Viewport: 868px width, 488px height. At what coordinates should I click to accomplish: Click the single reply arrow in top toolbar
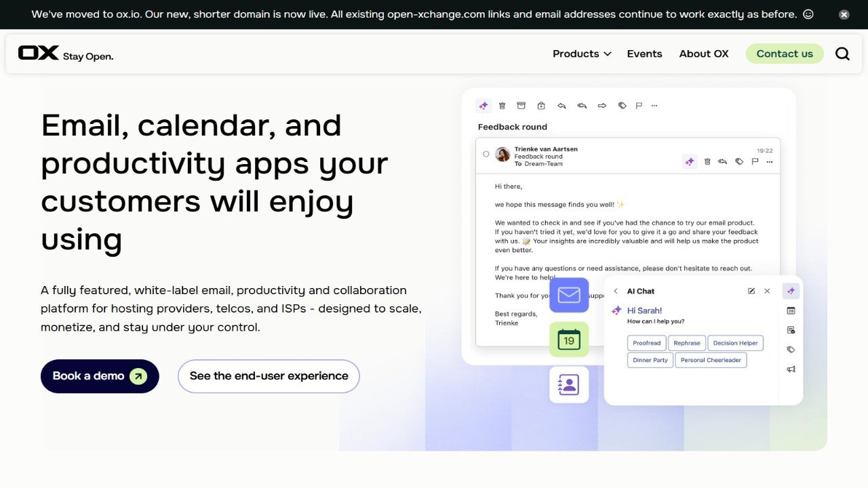(561, 106)
